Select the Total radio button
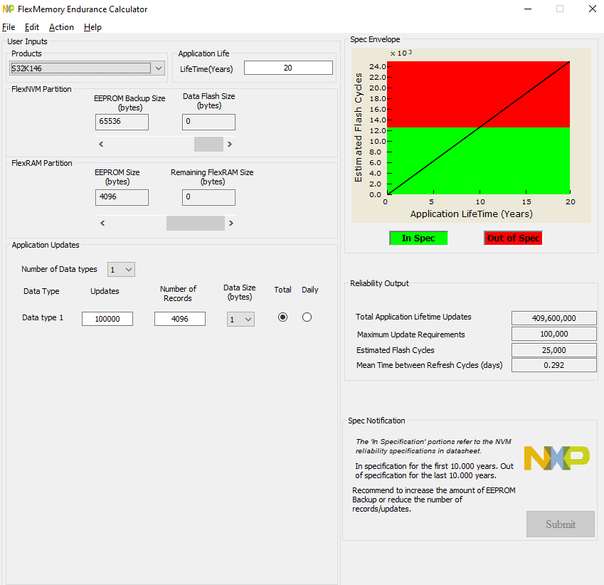604x585 pixels. tap(283, 317)
